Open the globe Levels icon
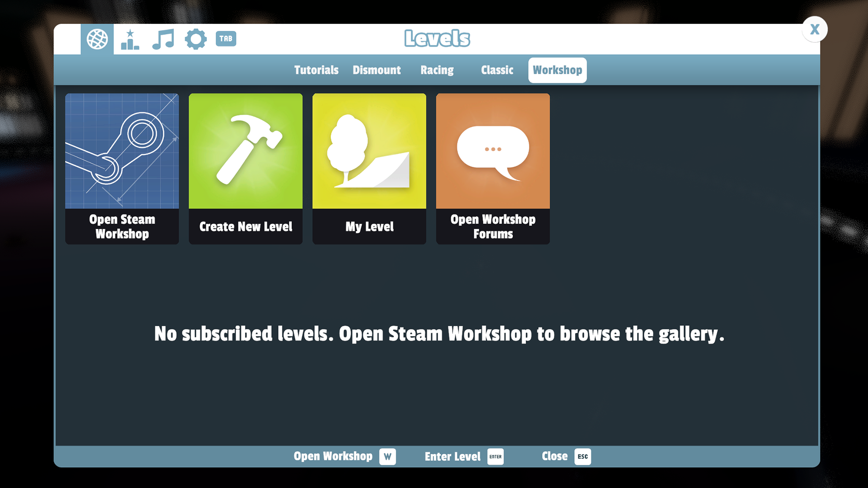Viewport: 868px width, 488px height. (97, 39)
